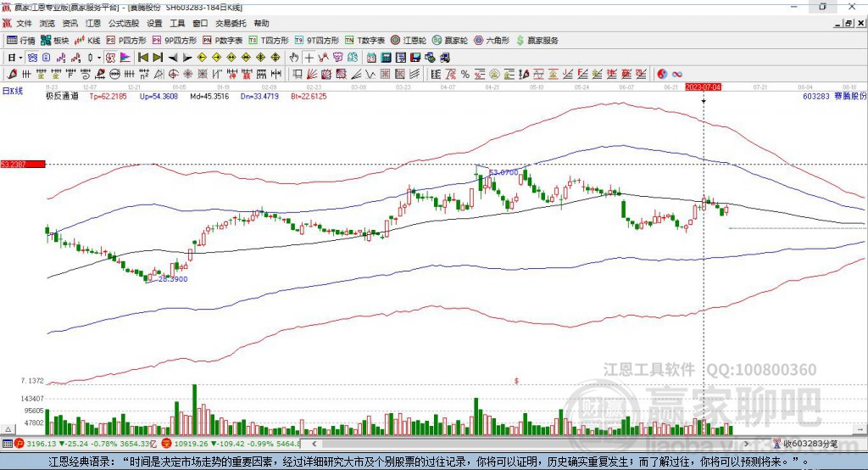Viewport: 868px width, 470px height.
Task: Open the 公式选股 menu
Action: [x=123, y=24]
